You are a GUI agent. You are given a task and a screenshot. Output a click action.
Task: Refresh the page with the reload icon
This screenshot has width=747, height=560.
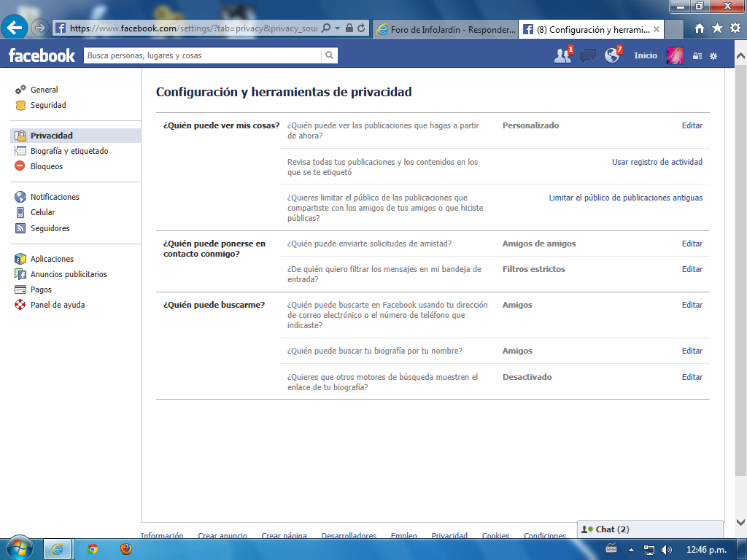click(x=361, y=28)
